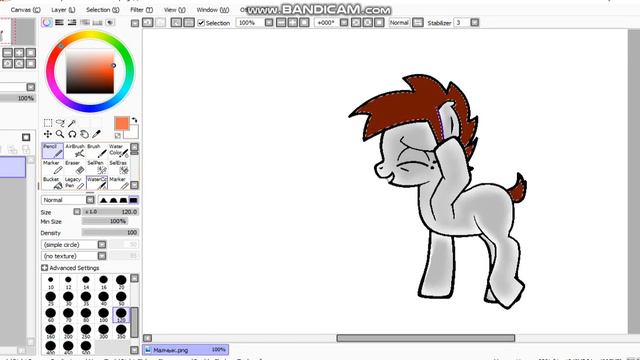
Task: Select the Water Color tool
Action: click(x=119, y=151)
